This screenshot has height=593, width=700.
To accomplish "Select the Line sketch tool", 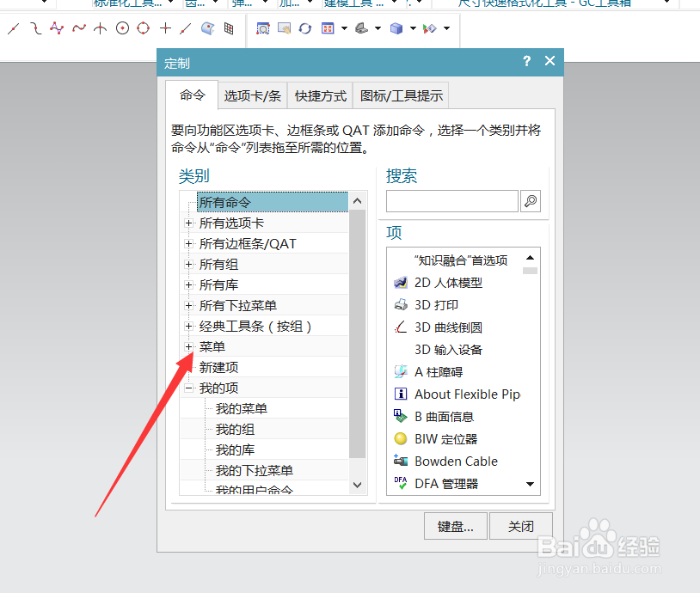I will tap(13, 28).
